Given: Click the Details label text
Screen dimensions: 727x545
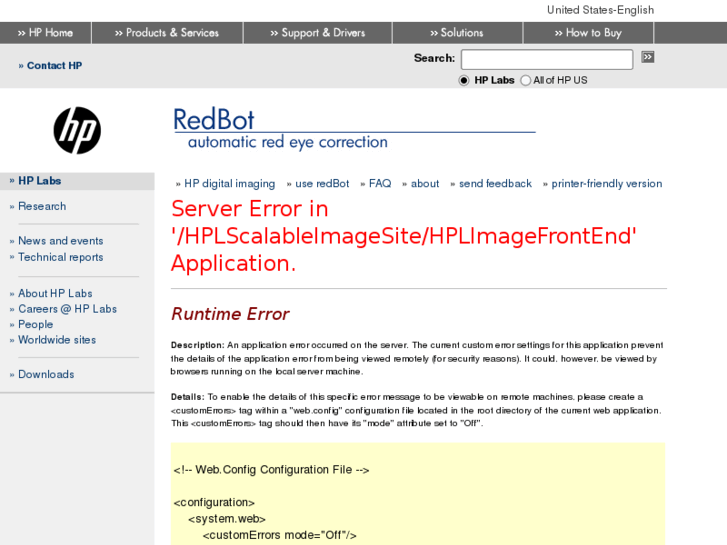Looking at the screenshot, I should coord(187,397).
